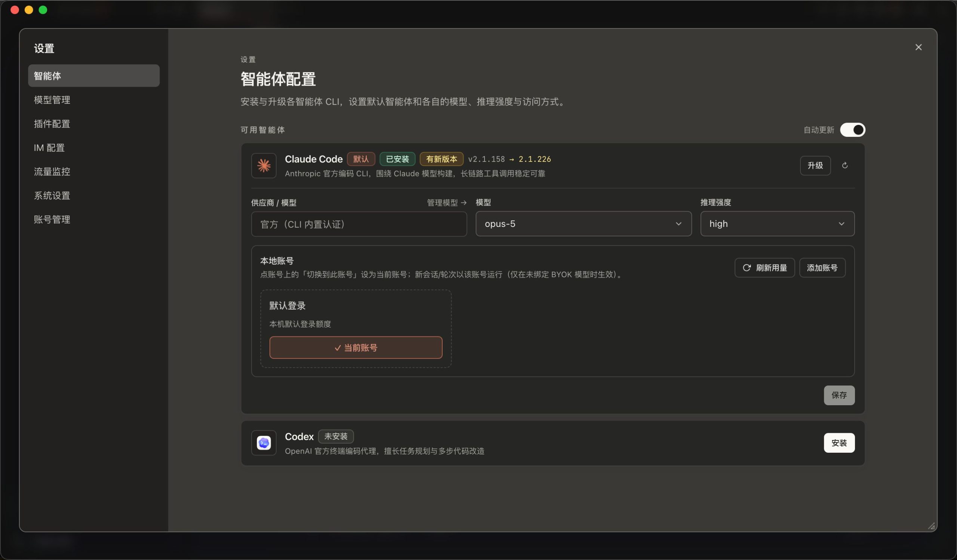Click the 默认登录 account card title
The height and width of the screenshot is (560, 957).
[x=287, y=306]
